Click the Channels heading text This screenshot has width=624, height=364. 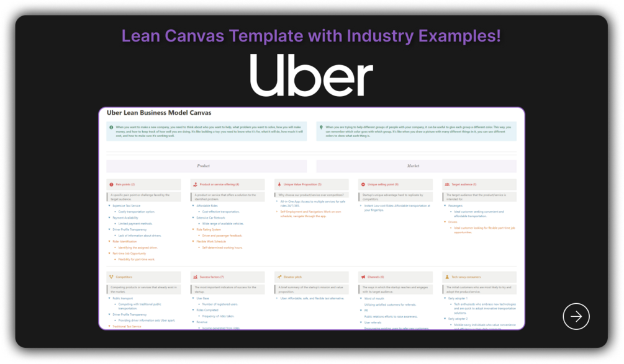click(376, 277)
